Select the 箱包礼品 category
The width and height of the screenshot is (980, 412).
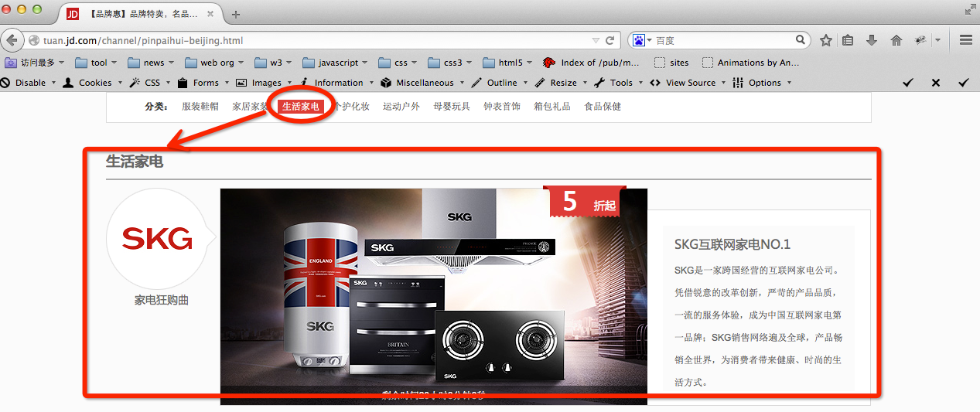[x=552, y=107]
